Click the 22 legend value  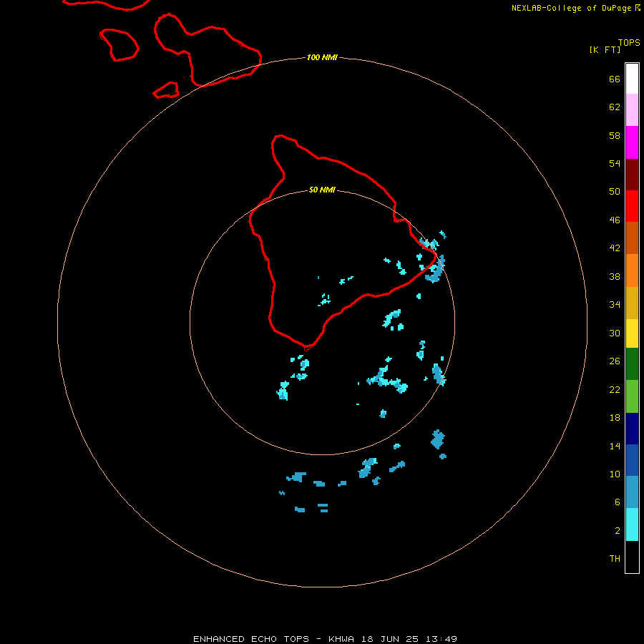(x=615, y=389)
